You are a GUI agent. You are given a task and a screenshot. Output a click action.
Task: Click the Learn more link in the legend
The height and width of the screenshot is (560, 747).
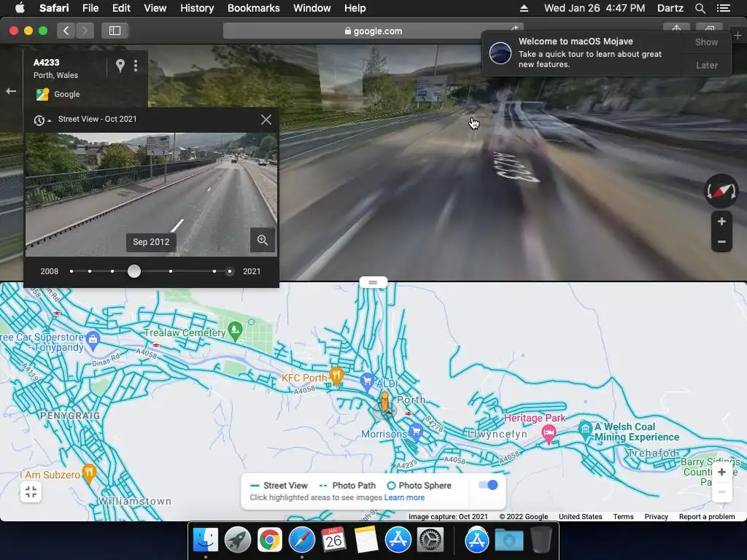(x=404, y=497)
